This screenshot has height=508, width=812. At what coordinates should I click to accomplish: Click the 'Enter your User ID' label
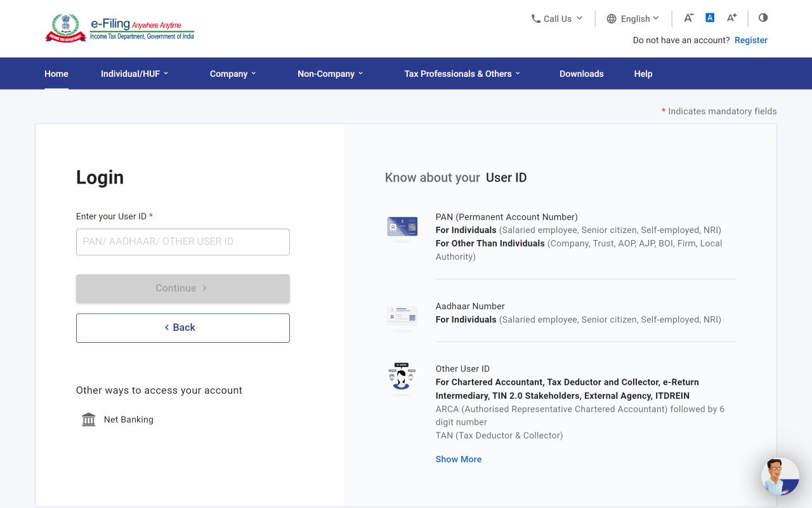pos(114,217)
